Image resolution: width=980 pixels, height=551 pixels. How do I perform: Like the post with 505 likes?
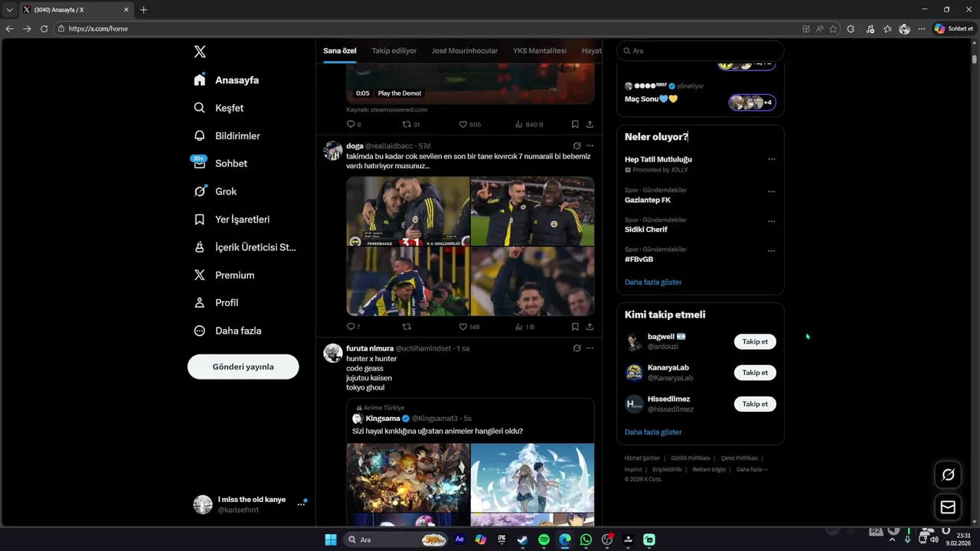[469, 124]
